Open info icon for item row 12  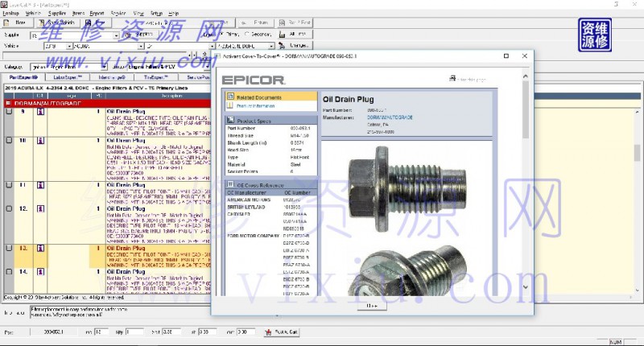[40, 209]
